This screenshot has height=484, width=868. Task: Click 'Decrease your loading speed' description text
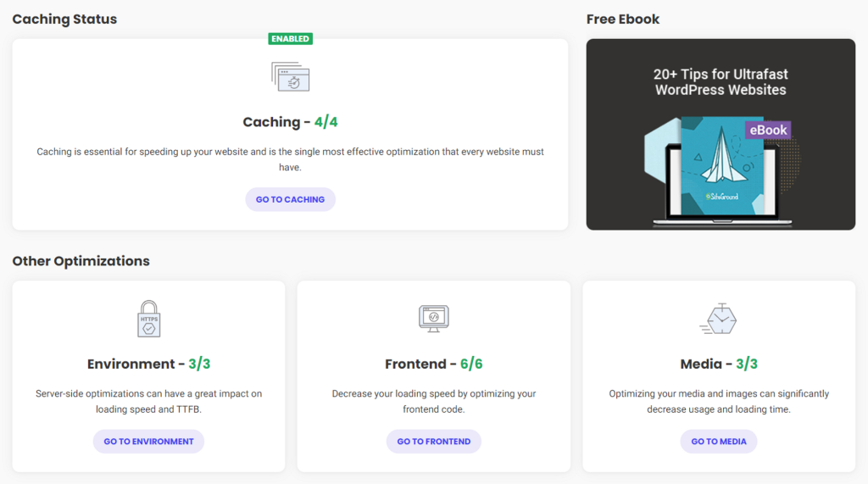coord(433,402)
